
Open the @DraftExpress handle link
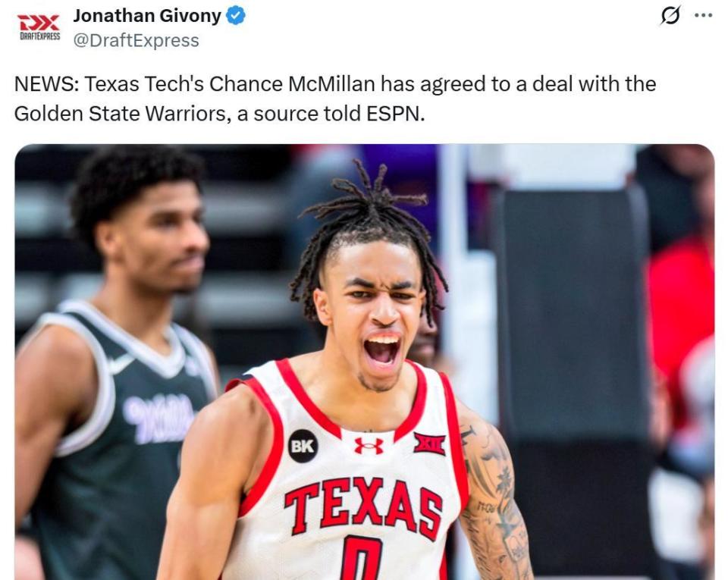click(136, 40)
